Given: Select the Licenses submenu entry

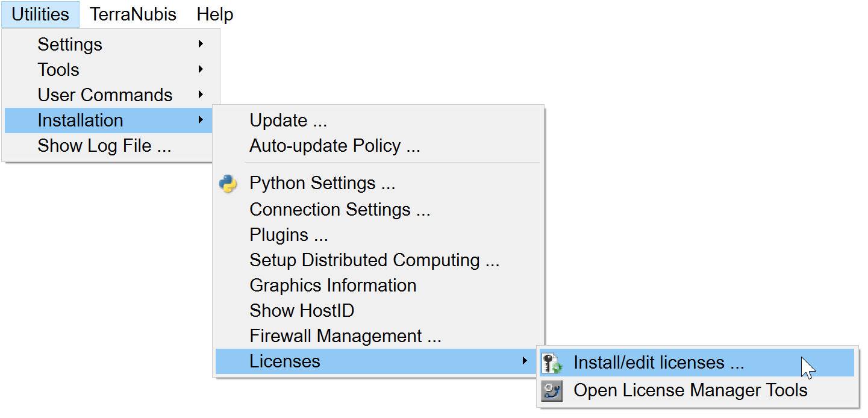Looking at the screenshot, I should (x=284, y=361).
